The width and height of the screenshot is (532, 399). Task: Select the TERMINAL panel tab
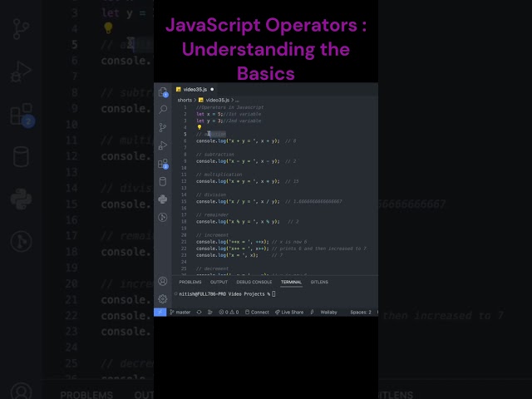tap(291, 282)
